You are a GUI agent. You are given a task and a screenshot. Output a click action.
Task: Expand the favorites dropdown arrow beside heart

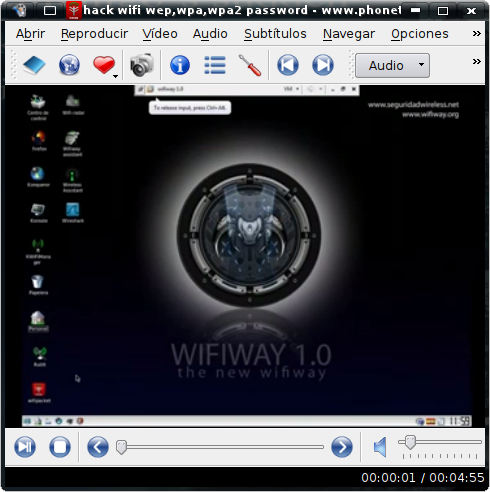(115, 76)
